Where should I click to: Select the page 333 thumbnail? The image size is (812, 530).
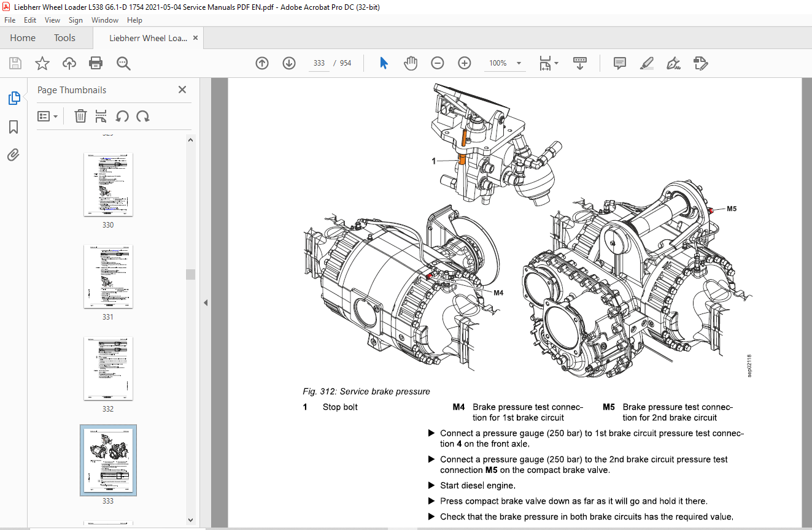(108, 460)
